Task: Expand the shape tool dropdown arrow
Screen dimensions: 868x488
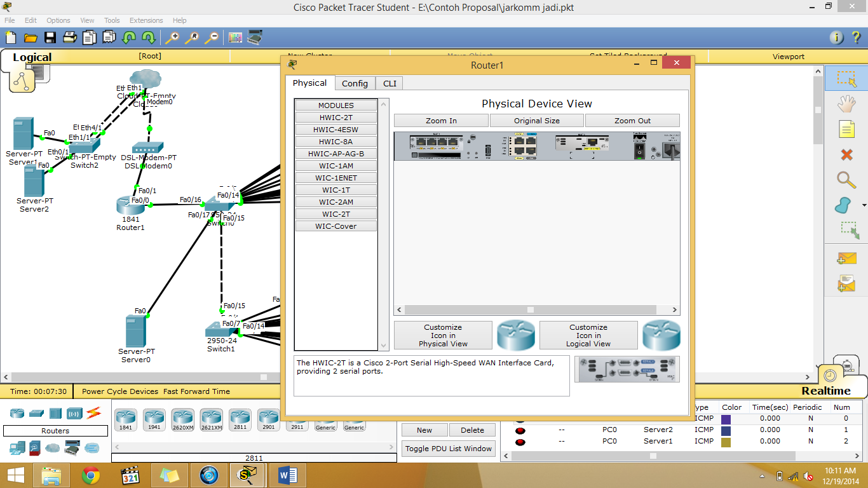Action: tap(864, 205)
